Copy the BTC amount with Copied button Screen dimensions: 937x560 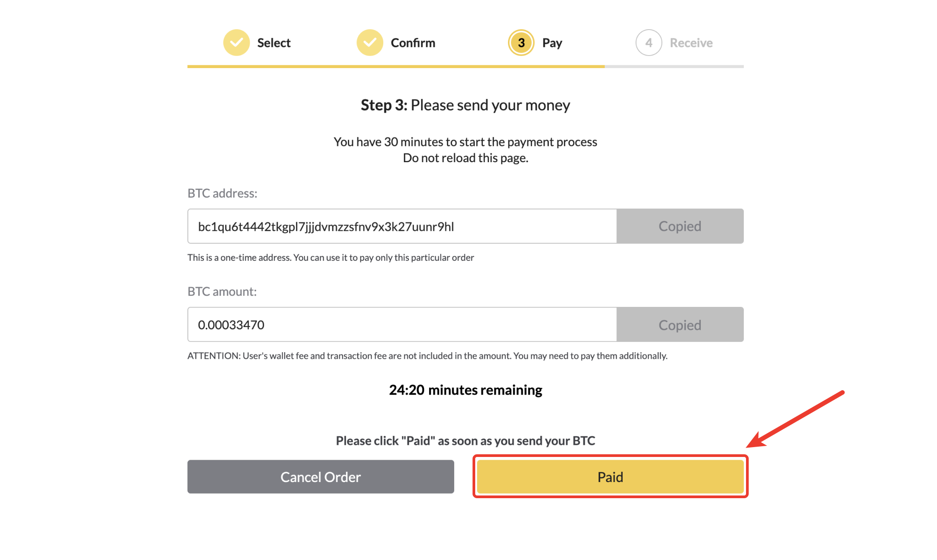click(680, 324)
